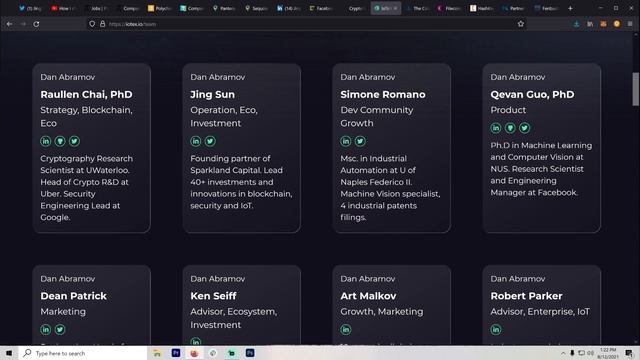
Task: Open the browser library icon
Action: (x=590, y=24)
